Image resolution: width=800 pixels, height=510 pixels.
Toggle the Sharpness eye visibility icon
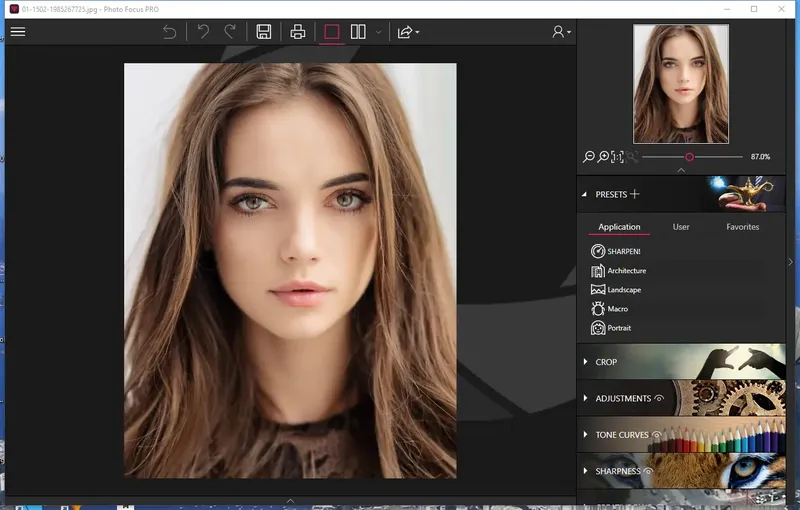click(648, 471)
